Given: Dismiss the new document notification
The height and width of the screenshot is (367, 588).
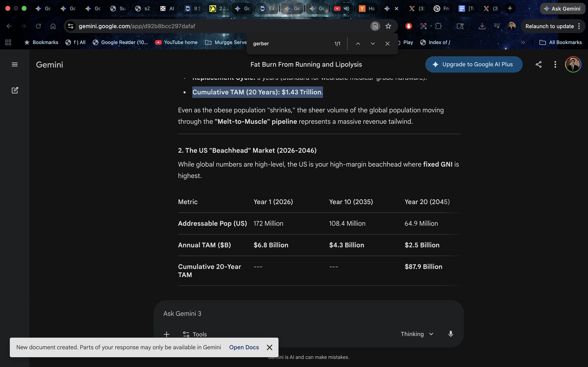Looking at the screenshot, I should click(x=269, y=347).
